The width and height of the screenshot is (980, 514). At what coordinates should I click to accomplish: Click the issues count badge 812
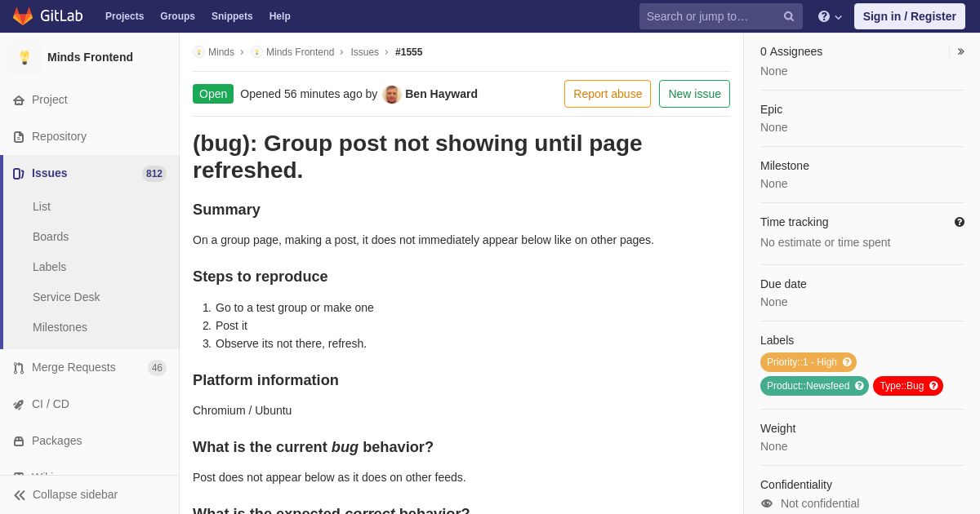coord(154,174)
